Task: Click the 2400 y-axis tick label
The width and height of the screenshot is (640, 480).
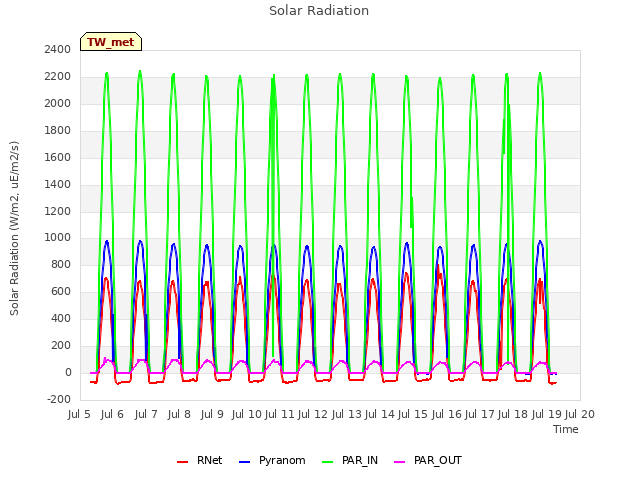Action: pyautogui.click(x=58, y=49)
